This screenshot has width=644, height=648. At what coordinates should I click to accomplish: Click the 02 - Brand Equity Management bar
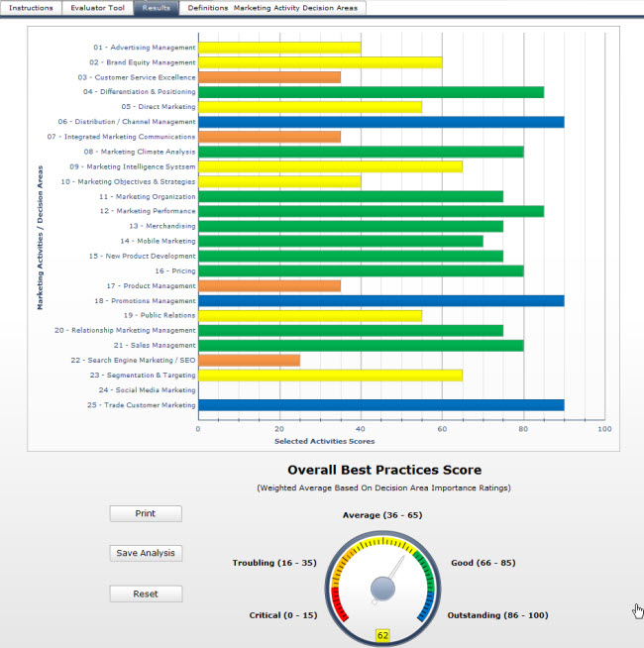point(320,62)
